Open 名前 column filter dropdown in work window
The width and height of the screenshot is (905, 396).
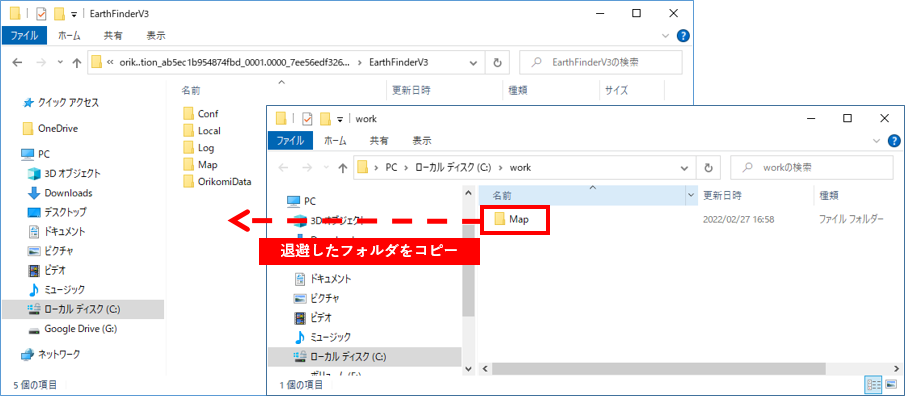point(691,196)
